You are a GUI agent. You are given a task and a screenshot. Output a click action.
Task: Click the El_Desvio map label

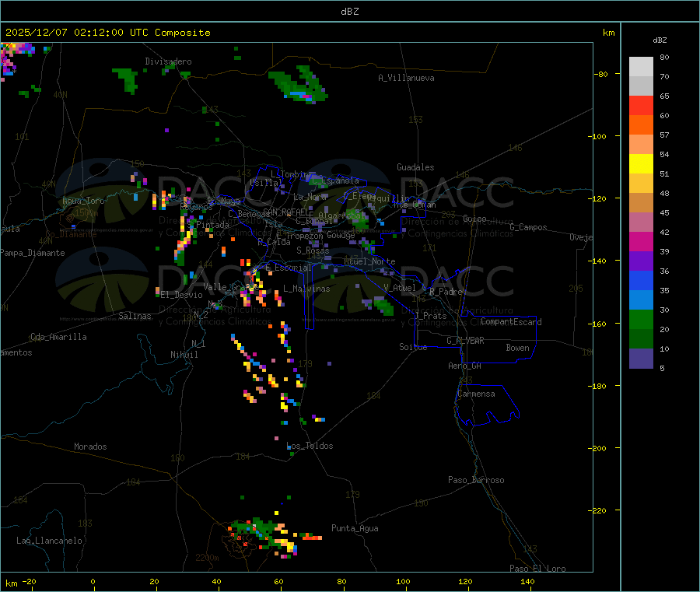[182, 295]
